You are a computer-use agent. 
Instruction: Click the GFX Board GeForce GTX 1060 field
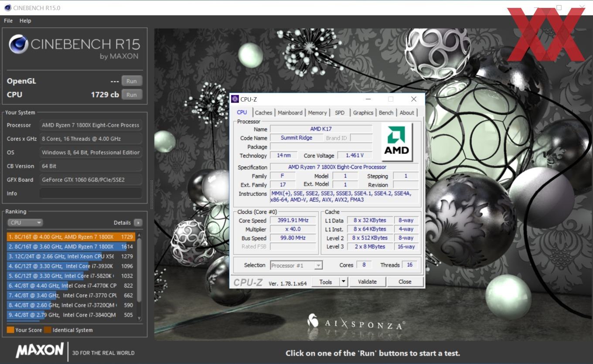click(x=91, y=180)
